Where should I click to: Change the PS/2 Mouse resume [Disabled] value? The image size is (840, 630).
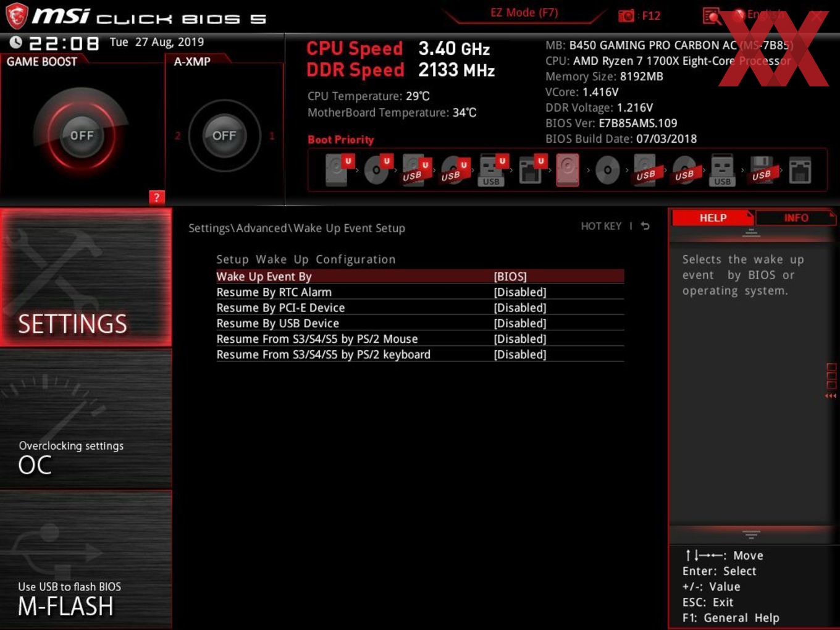click(x=520, y=339)
